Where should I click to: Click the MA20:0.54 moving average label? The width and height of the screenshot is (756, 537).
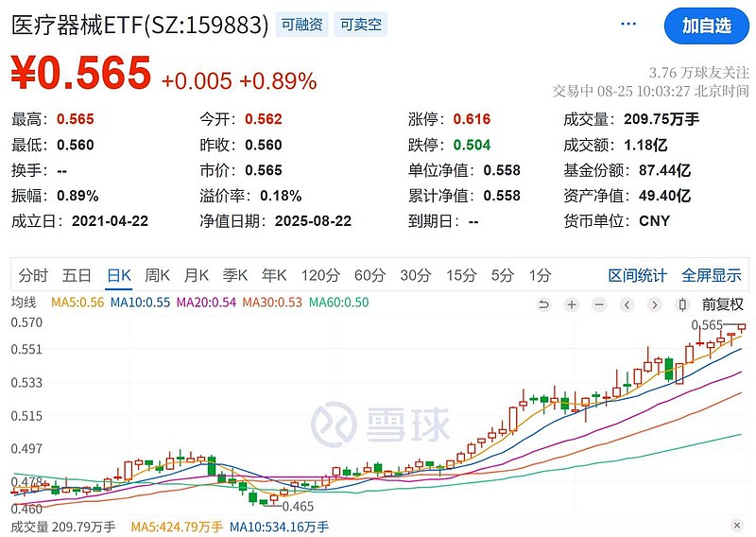[x=206, y=303]
